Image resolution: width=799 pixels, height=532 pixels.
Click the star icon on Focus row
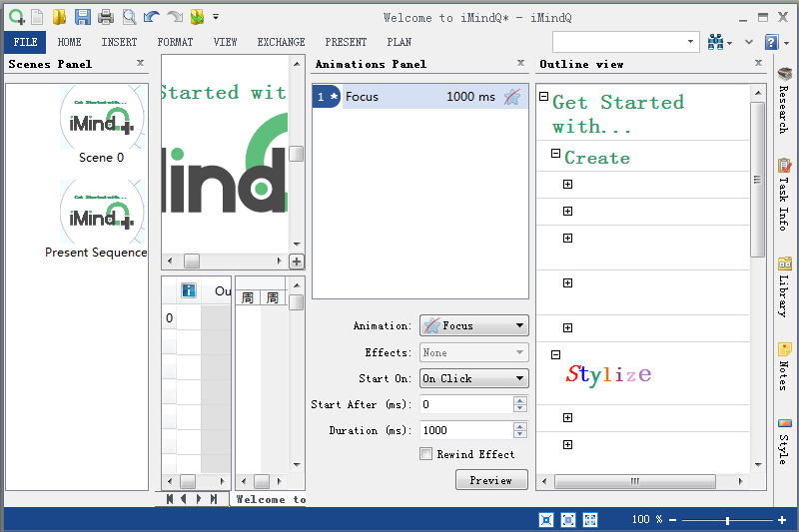pos(512,96)
